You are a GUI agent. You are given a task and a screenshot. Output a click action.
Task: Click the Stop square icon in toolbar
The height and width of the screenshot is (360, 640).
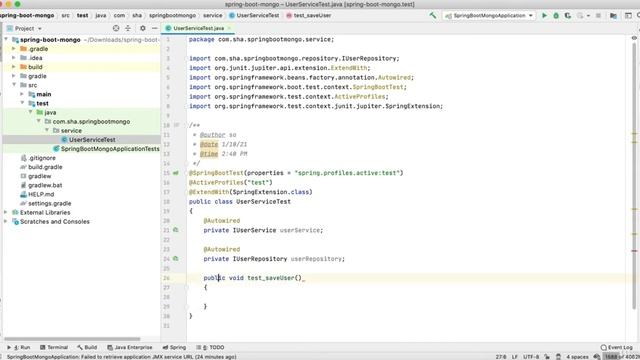pyautogui.click(x=598, y=16)
